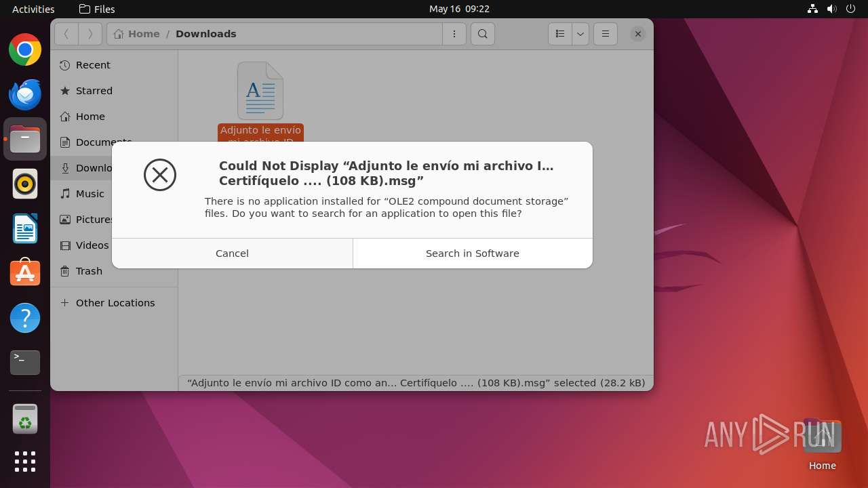Click the Music note icon in sidebar
Screen dimensions: 868x488
pyautogui.click(x=65, y=194)
